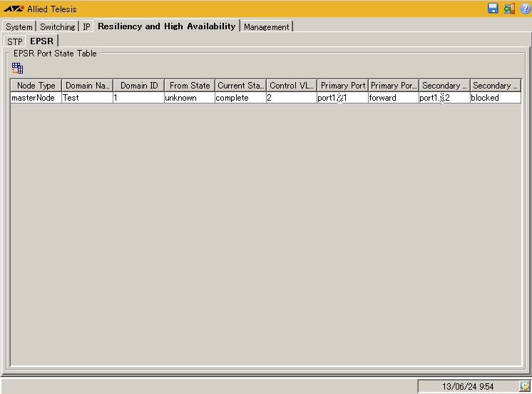Click the date and time status field
This screenshot has height=394, width=532.
tap(467, 386)
